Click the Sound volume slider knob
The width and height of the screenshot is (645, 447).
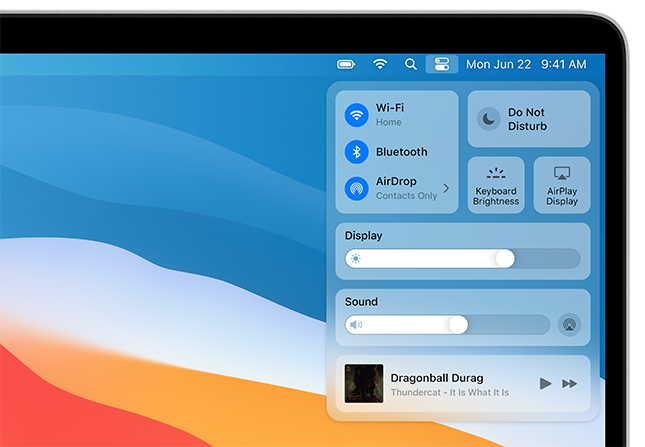[458, 325]
